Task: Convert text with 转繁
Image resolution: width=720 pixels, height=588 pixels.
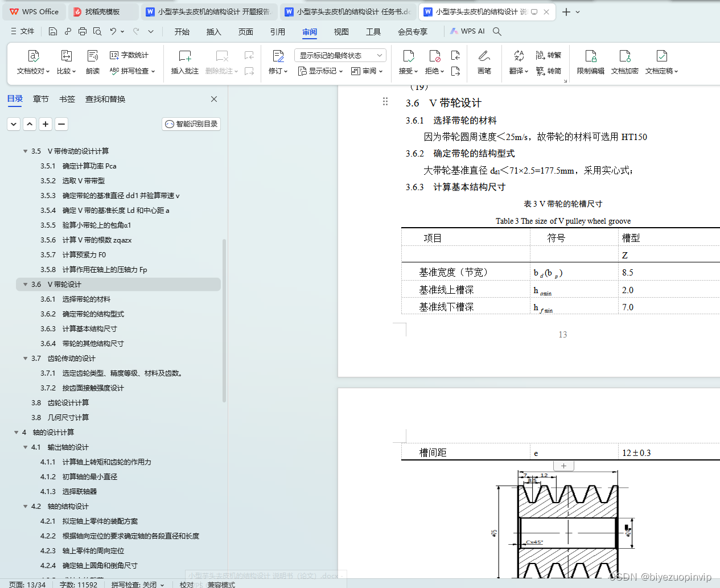Action: pyautogui.click(x=549, y=55)
